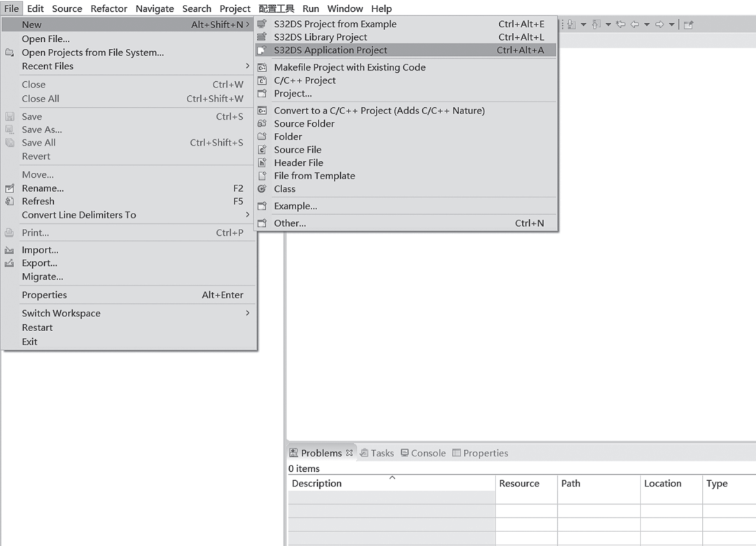The width and height of the screenshot is (756, 546).
Task: Expand the New submenu arrow
Action: (x=248, y=24)
